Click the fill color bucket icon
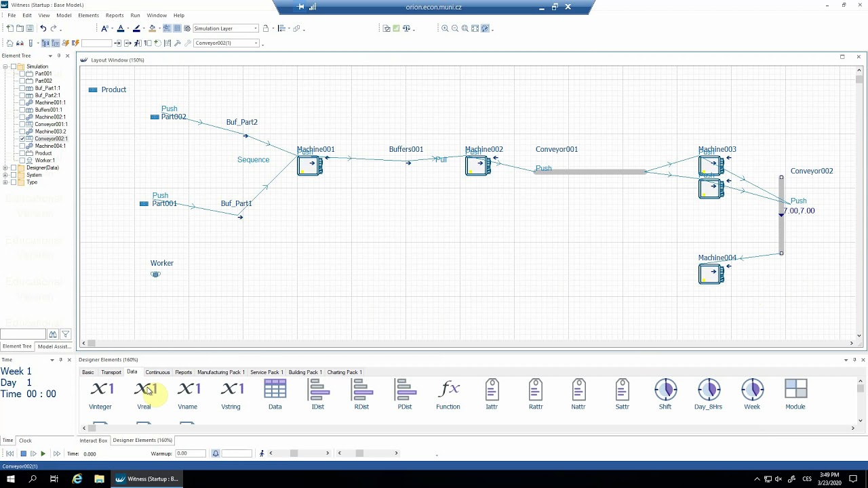The width and height of the screenshot is (868, 488). tap(152, 28)
